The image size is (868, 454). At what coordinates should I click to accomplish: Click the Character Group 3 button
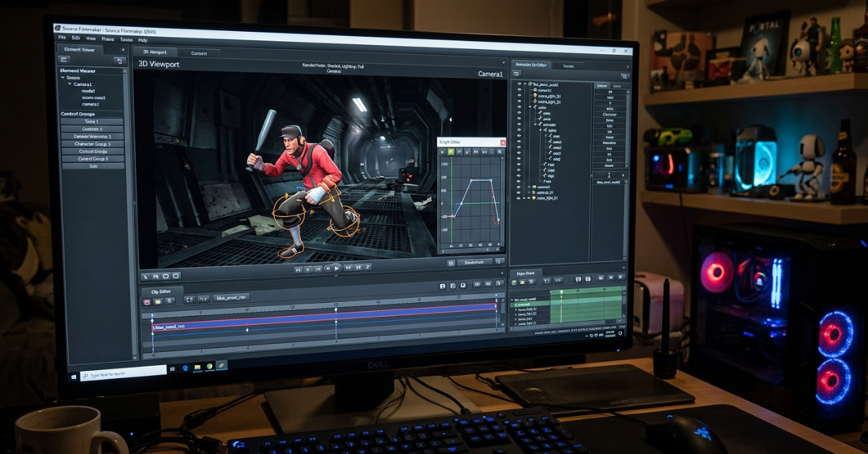[92, 144]
